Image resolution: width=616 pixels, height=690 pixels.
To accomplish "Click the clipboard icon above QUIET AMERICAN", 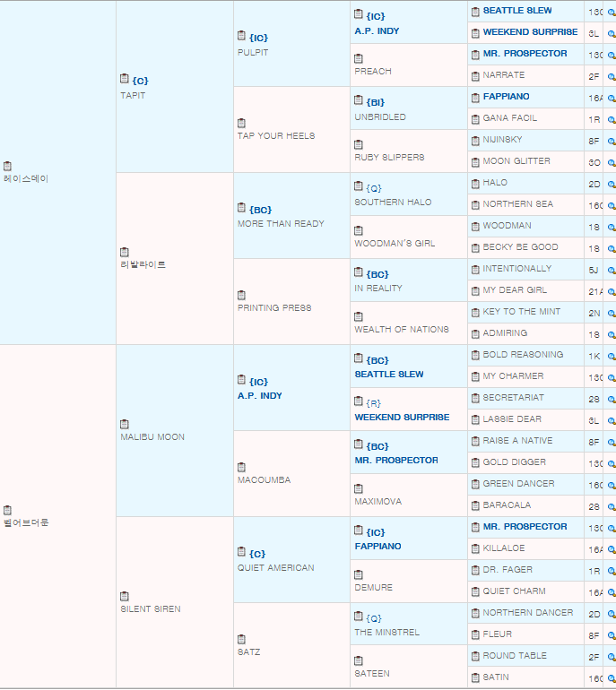I will [x=241, y=552].
